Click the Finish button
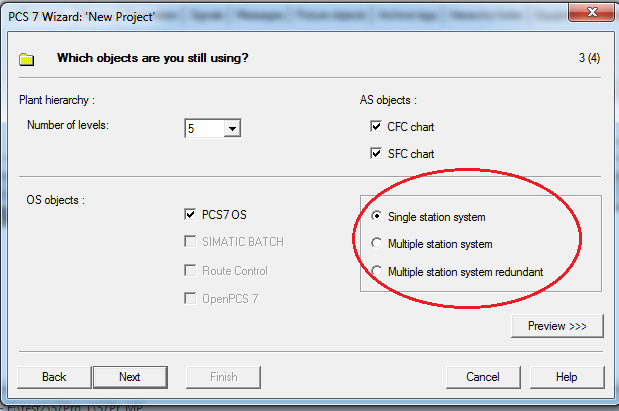 click(223, 377)
